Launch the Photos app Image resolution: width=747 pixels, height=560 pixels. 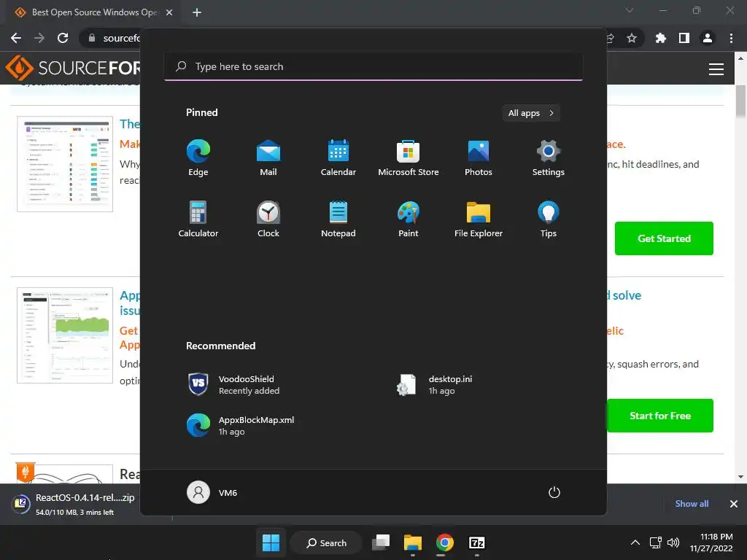click(x=479, y=158)
